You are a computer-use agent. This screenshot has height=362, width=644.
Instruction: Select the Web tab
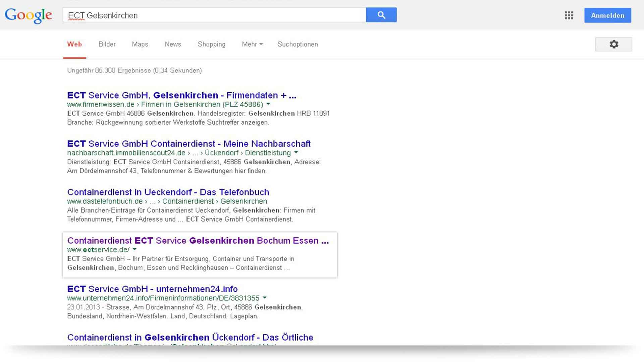tap(74, 44)
